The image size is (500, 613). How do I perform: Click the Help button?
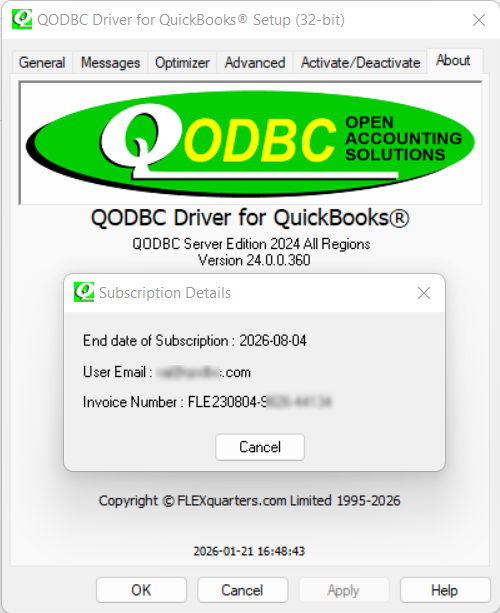tap(445, 590)
